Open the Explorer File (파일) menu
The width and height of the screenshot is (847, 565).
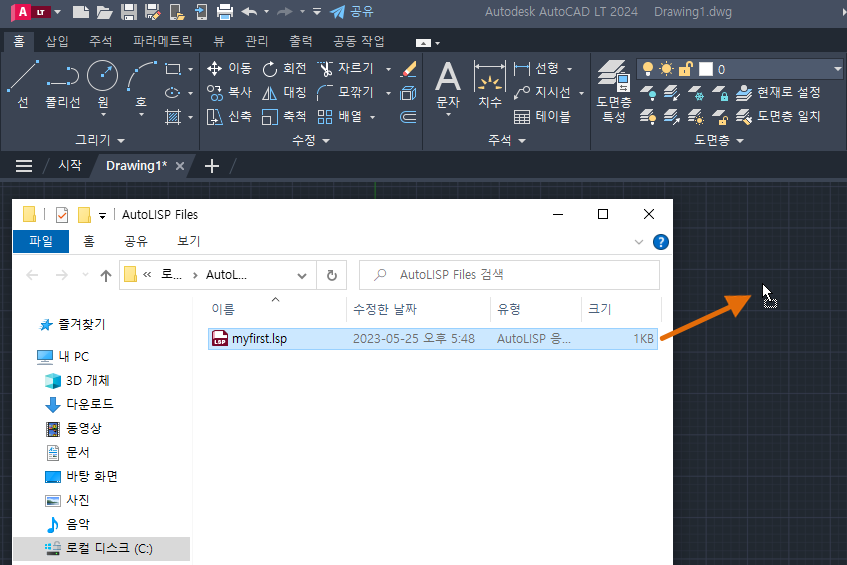pos(41,241)
